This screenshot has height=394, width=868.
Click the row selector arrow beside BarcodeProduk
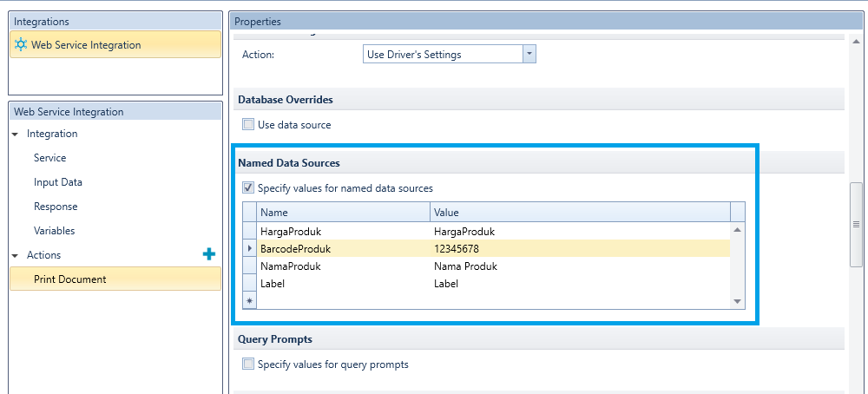249,249
